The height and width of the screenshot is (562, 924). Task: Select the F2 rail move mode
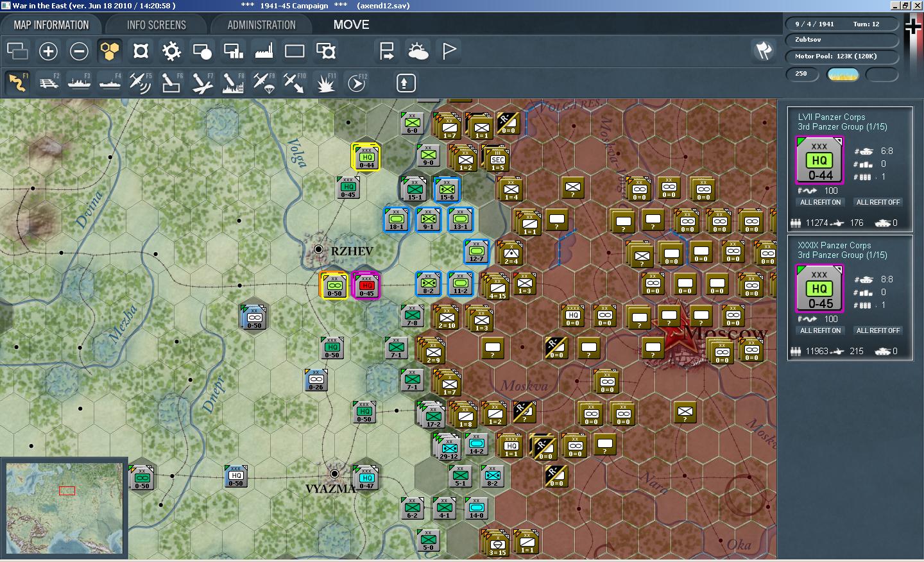point(48,83)
